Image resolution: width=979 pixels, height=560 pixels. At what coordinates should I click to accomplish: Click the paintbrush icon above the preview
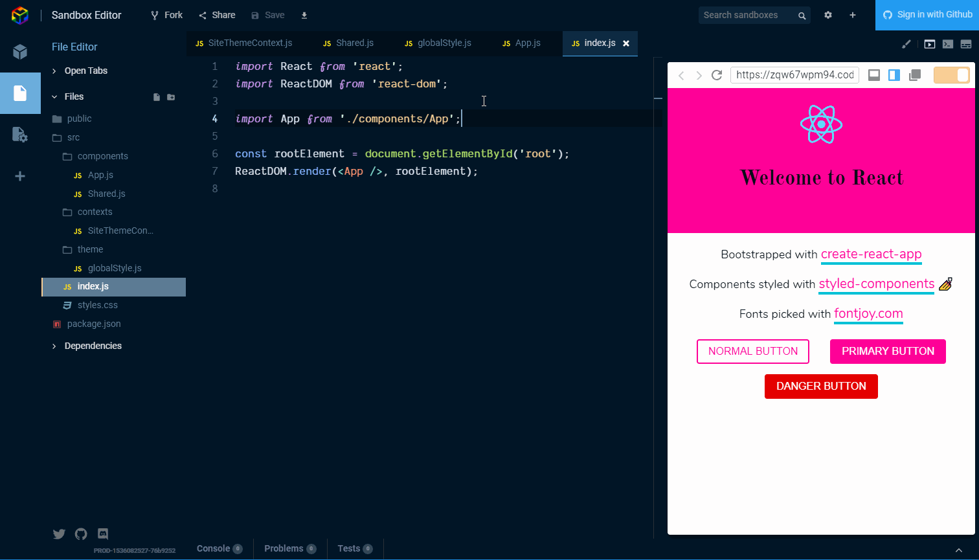pos(906,44)
